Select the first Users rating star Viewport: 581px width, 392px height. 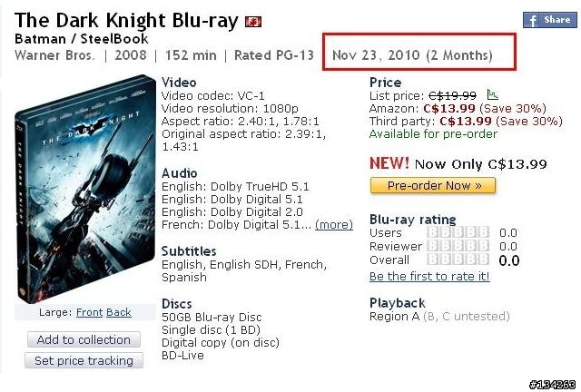coord(432,232)
